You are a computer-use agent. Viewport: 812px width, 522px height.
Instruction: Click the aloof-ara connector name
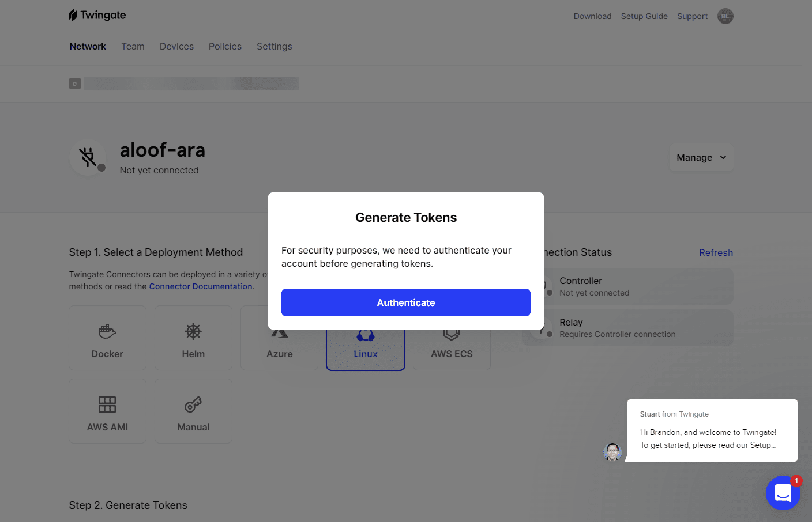[x=162, y=150]
